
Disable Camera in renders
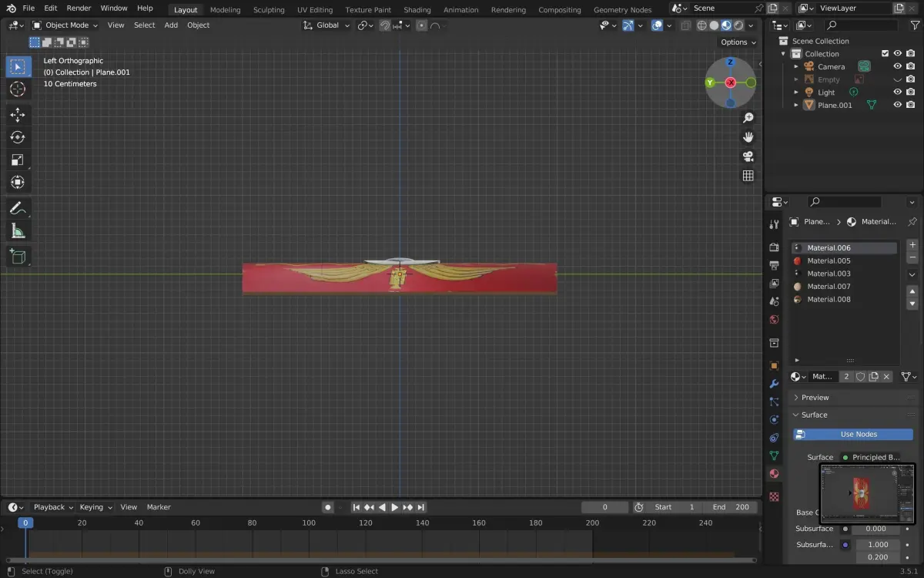pyautogui.click(x=911, y=66)
